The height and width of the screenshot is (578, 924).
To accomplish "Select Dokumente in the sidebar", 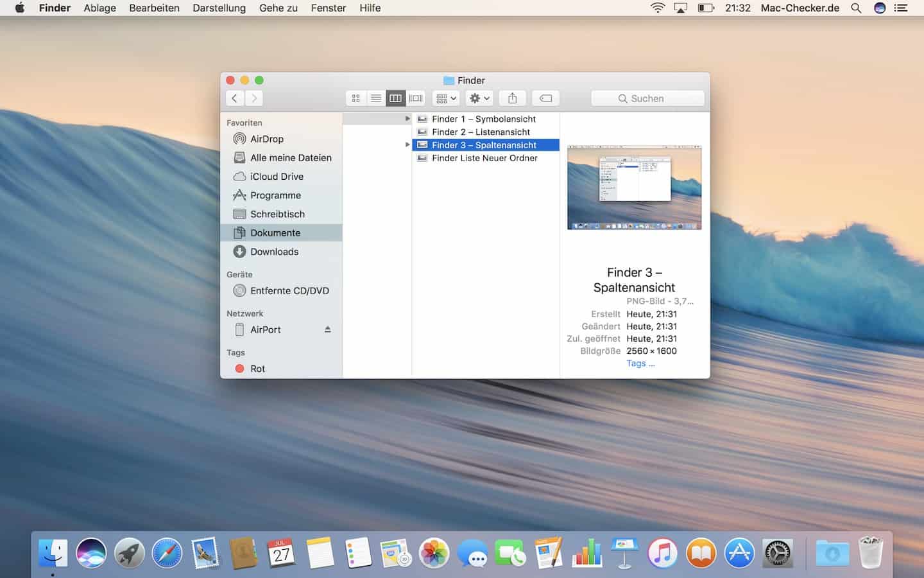I will tap(281, 232).
